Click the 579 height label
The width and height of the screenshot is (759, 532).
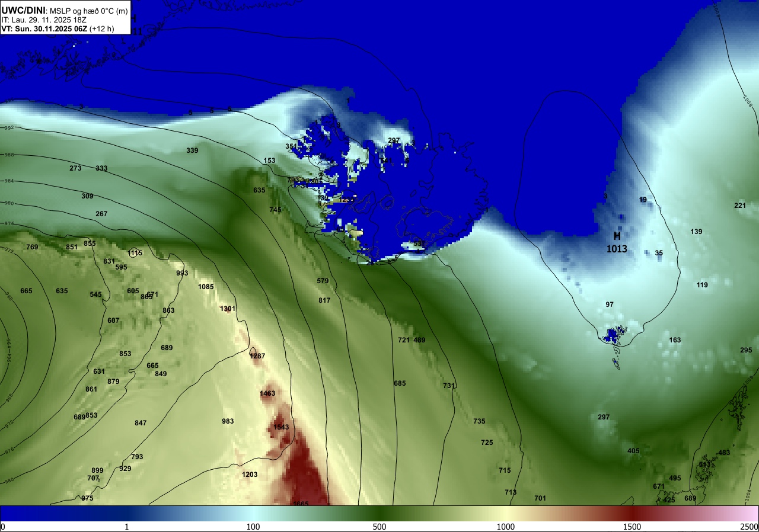pyautogui.click(x=323, y=281)
